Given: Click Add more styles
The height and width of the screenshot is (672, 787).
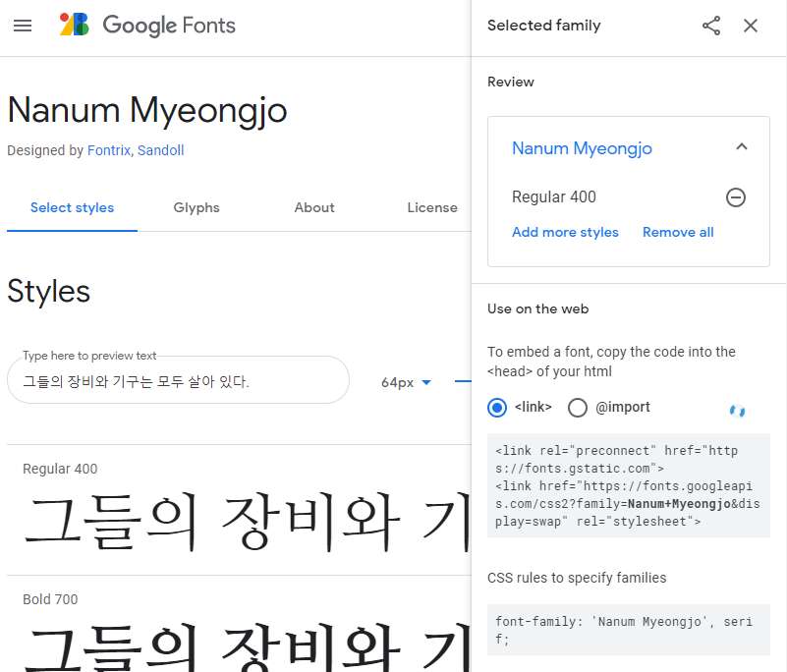Looking at the screenshot, I should 565,233.
